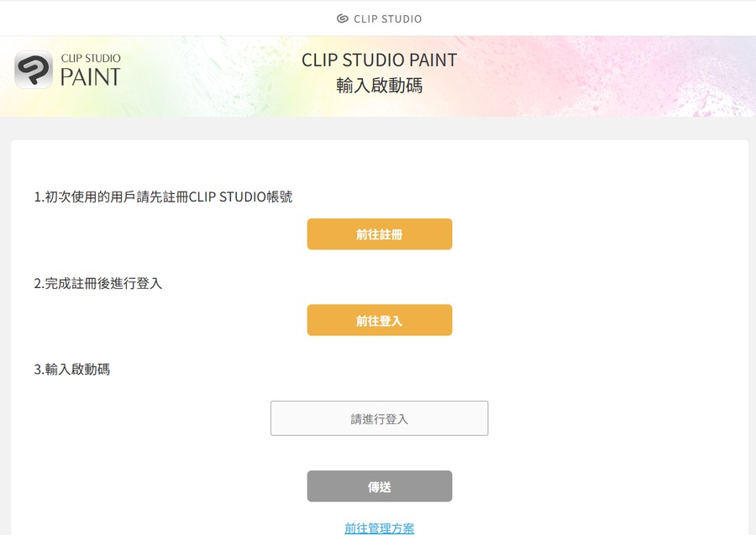Click the CLIP STUDIO swirl icon in header
756x546 pixels.
[x=342, y=18]
